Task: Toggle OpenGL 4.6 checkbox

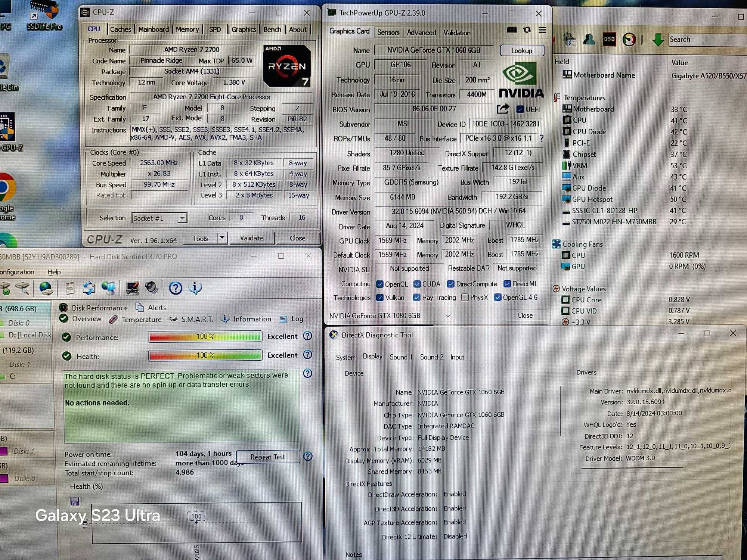Action: tap(498, 297)
